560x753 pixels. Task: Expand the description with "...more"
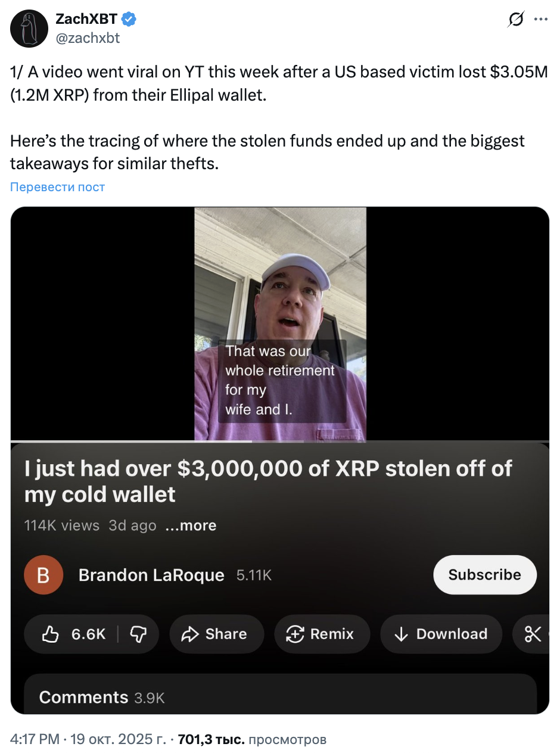click(191, 525)
